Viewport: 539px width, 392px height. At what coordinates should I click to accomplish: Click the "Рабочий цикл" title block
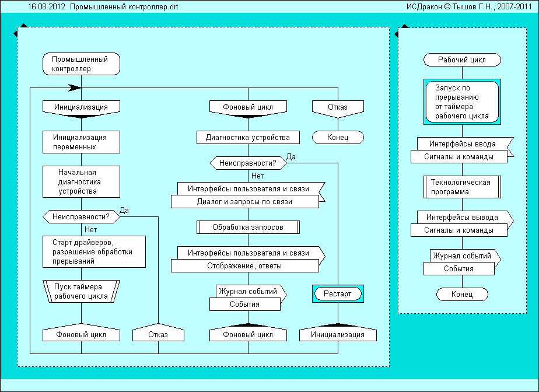461,60
